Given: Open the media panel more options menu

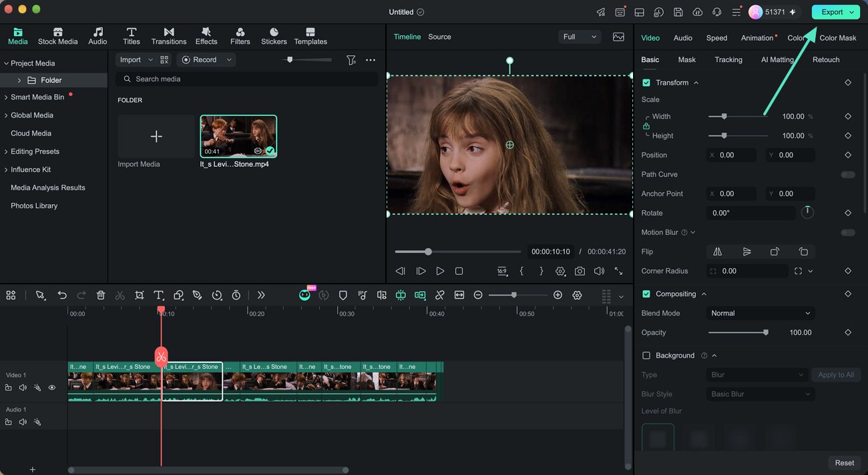Looking at the screenshot, I should pyautogui.click(x=371, y=60).
